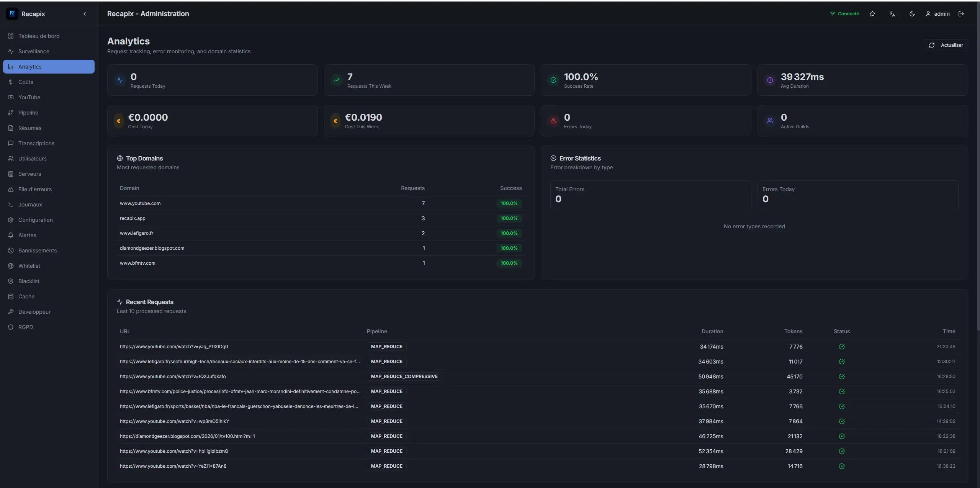Click the logout icon next to admin
Screen dimensions: 980x488
tap(961, 14)
